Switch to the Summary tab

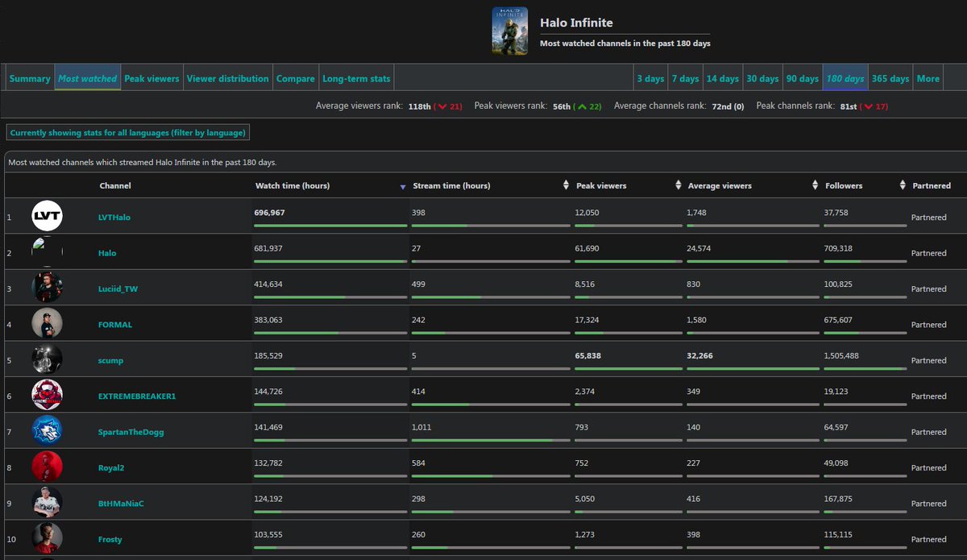[x=30, y=78]
